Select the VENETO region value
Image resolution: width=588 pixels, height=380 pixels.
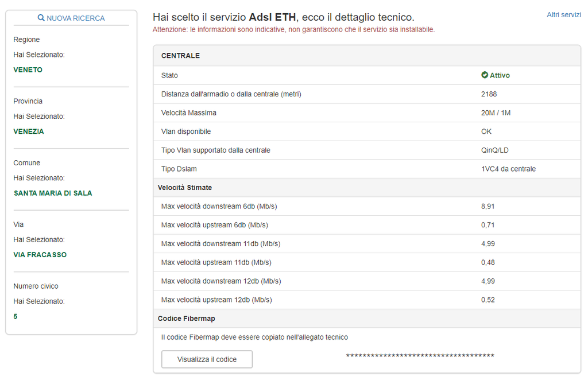(28, 70)
